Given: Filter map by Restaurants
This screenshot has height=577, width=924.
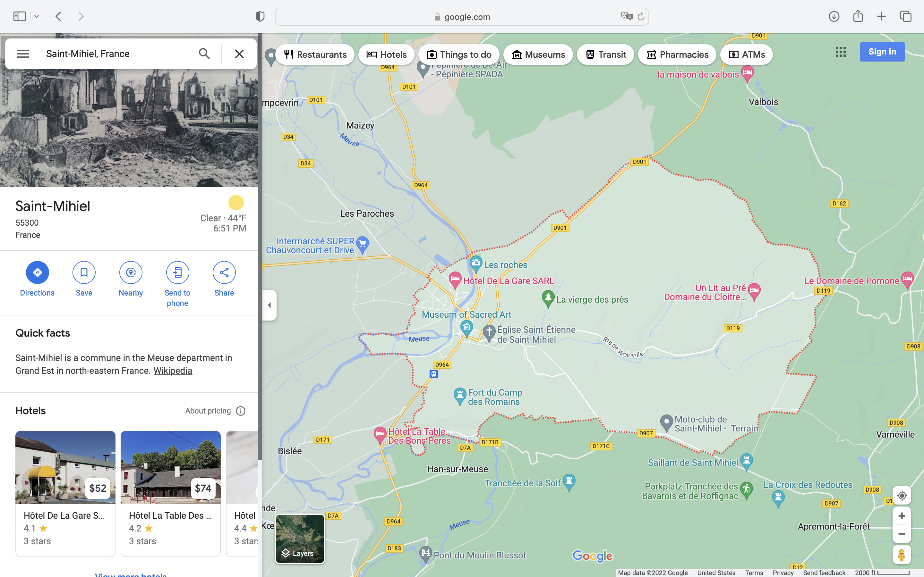Looking at the screenshot, I should click(315, 54).
